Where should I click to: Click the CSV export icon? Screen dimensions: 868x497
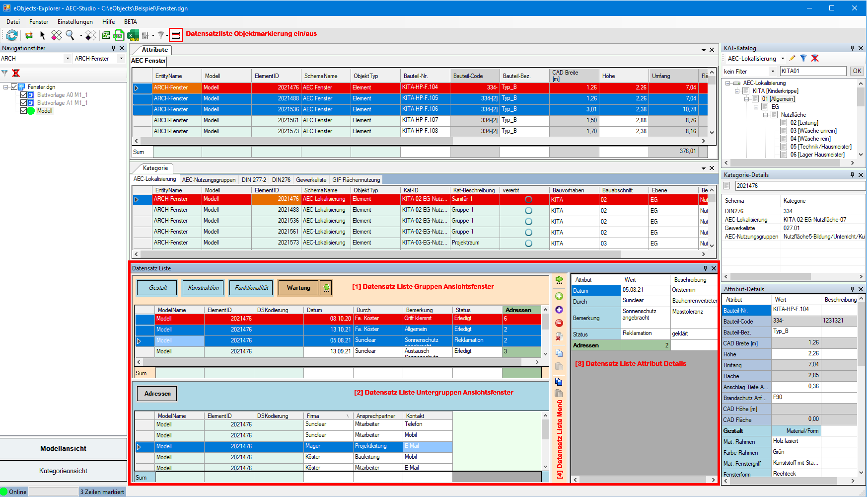click(x=119, y=35)
